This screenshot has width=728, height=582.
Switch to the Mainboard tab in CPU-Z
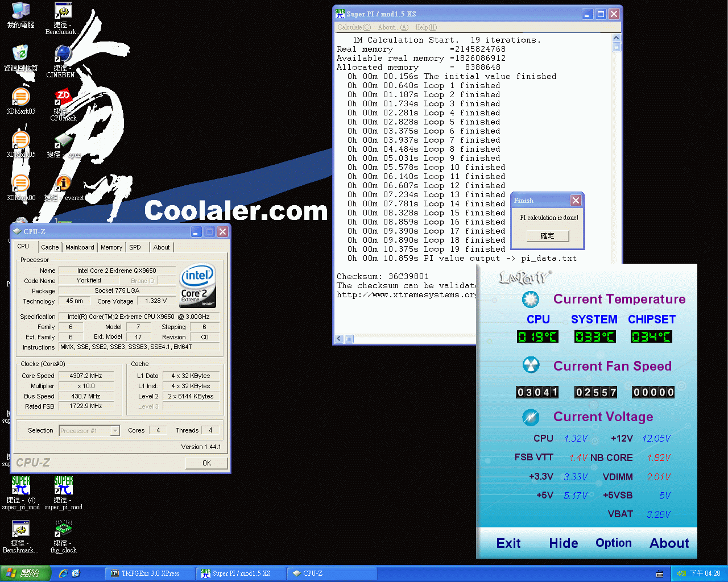(80, 247)
